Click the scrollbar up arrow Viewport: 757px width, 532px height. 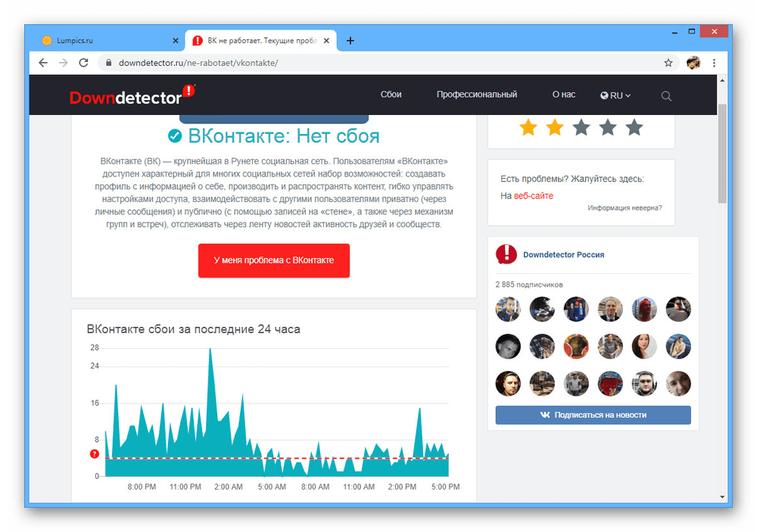(x=722, y=80)
